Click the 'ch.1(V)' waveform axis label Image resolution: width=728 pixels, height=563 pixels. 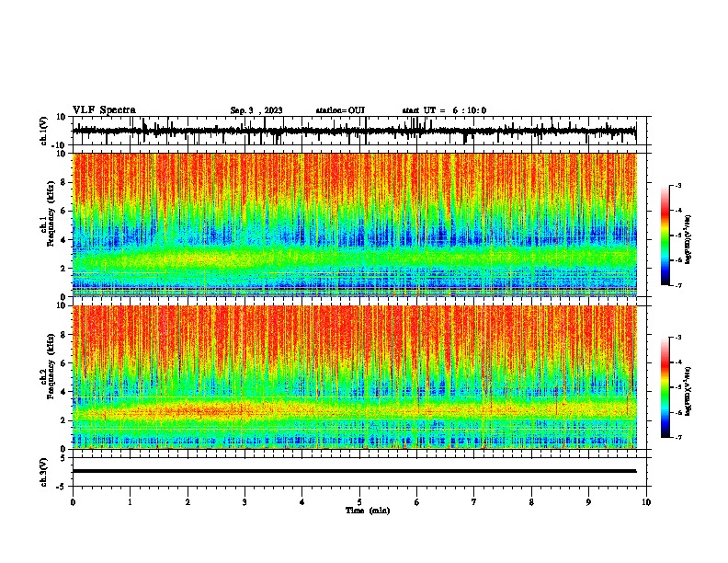tap(44, 131)
